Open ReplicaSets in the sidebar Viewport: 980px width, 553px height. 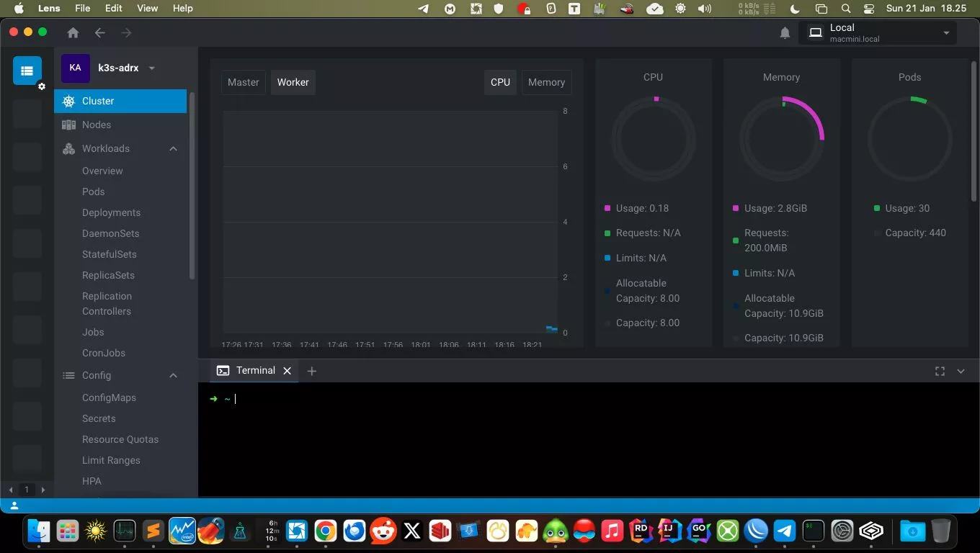coord(108,275)
